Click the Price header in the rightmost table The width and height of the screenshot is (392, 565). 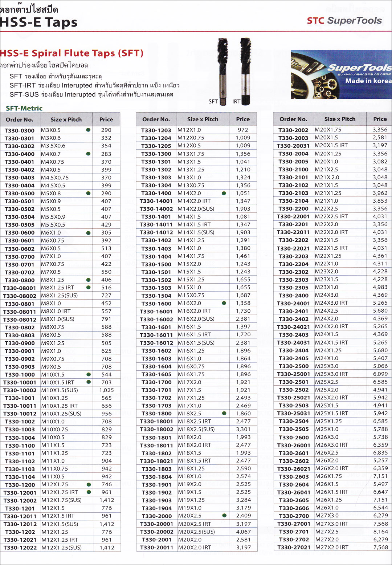pyautogui.click(x=380, y=119)
